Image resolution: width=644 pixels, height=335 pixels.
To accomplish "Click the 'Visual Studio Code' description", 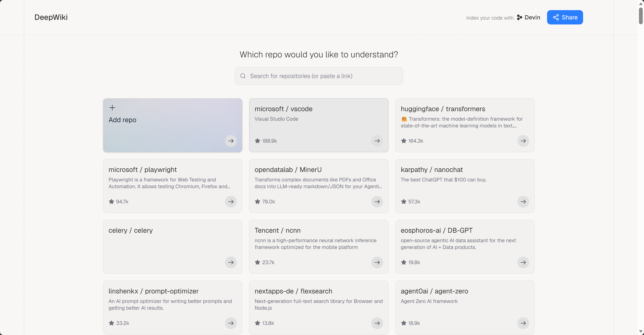I will tap(276, 119).
